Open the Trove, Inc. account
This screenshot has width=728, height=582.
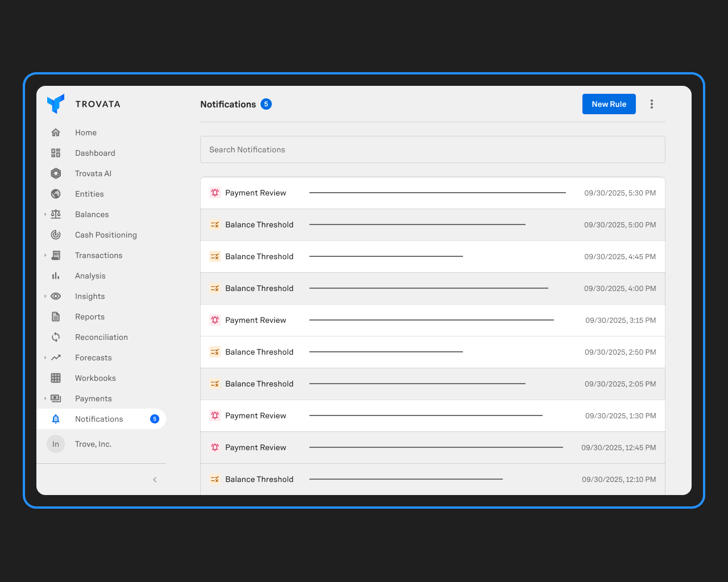pos(93,444)
